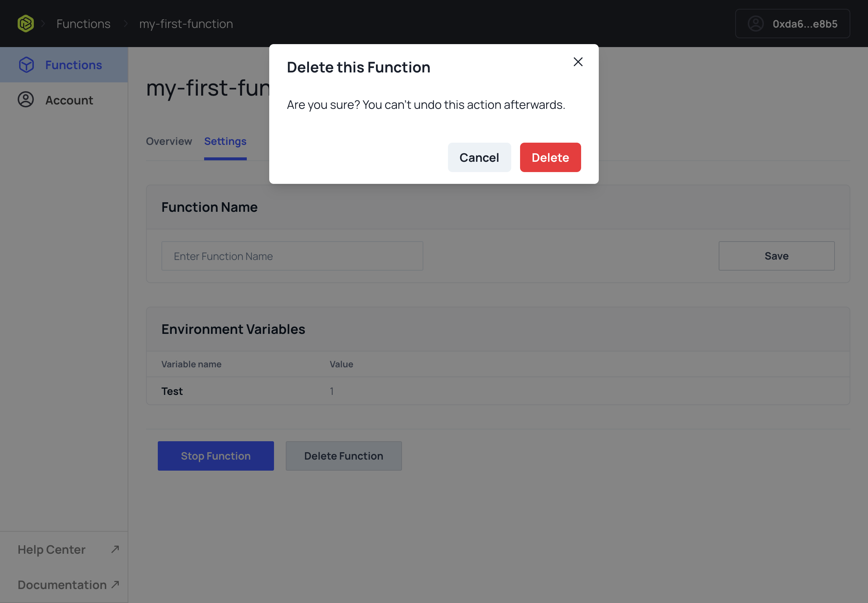868x603 pixels.
Task: Click the Delete Function button
Action: click(344, 456)
